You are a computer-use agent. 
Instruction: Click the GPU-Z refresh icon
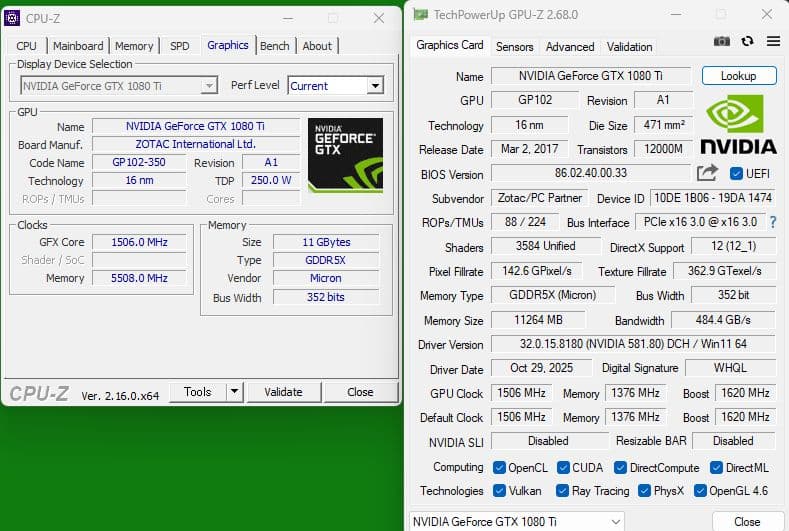747,41
